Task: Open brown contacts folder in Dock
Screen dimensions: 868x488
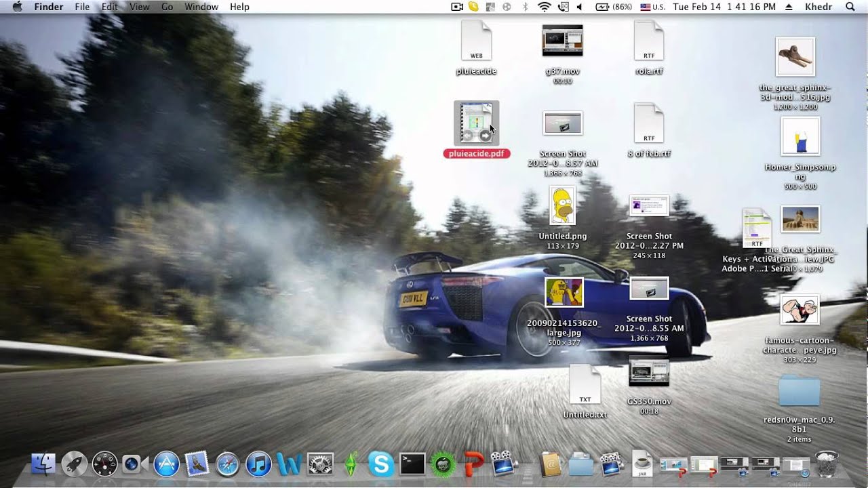Action: tap(551, 464)
